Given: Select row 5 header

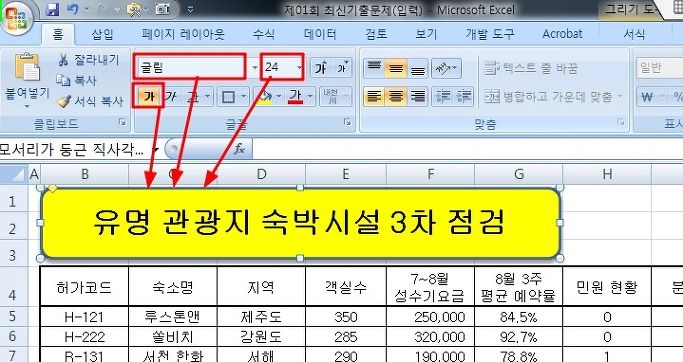Looking at the screenshot, I should [12, 316].
